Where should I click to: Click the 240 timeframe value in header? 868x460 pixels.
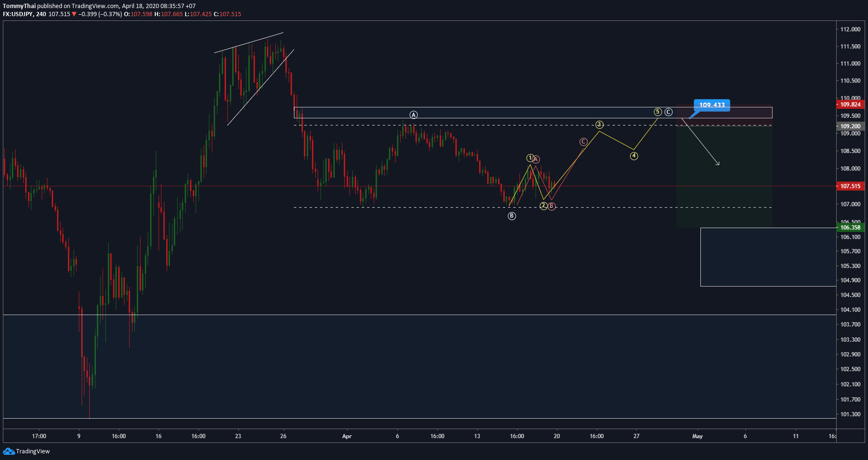point(41,14)
